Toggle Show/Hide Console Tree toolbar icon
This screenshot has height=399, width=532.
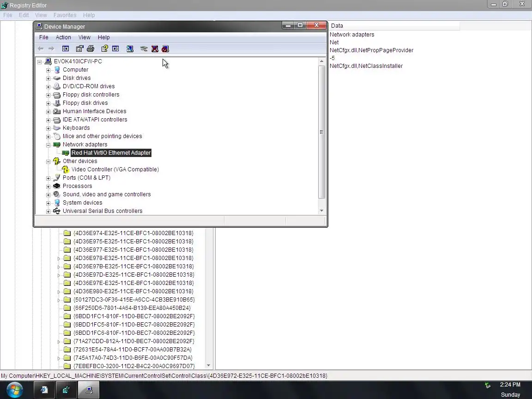[x=66, y=49]
